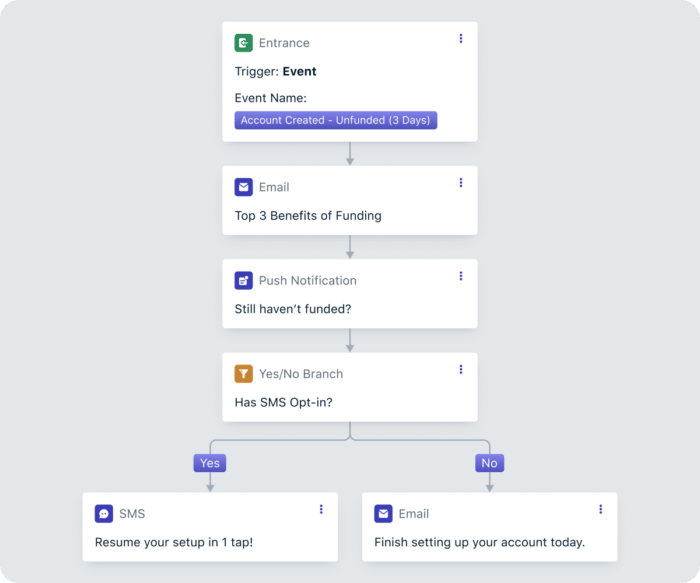Select the Account Created - Unfunded event tag
Image resolution: width=700 pixels, height=583 pixels.
336,120
